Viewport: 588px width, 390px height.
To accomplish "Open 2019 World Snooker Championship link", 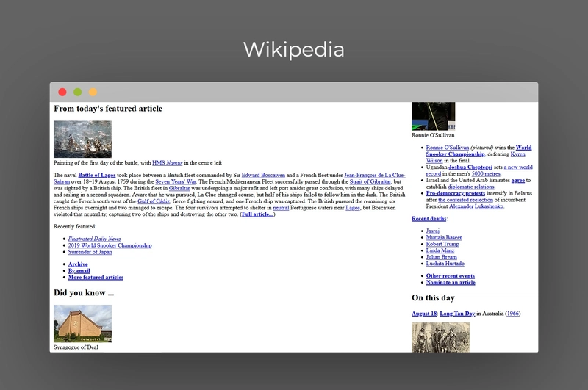I will pyautogui.click(x=110, y=245).
